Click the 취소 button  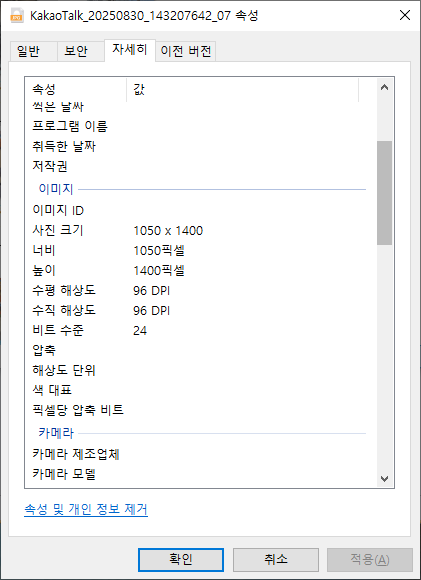tap(276, 560)
